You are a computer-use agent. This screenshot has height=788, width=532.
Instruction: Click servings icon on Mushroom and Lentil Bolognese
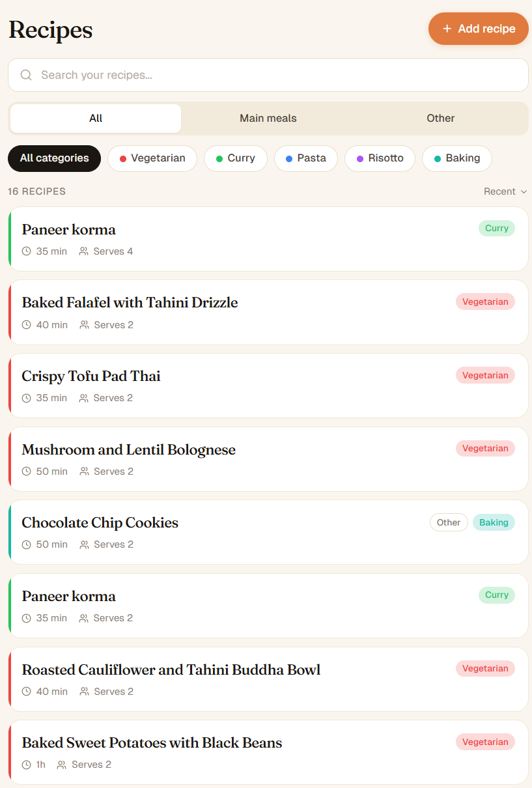click(x=84, y=471)
